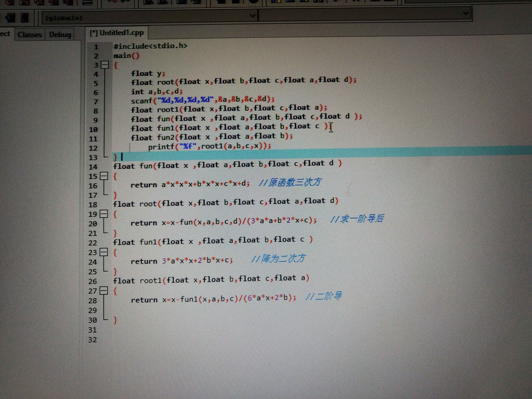Select the [*] Untitled1.cpp editor tab
532x399 pixels.
pyautogui.click(x=117, y=33)
